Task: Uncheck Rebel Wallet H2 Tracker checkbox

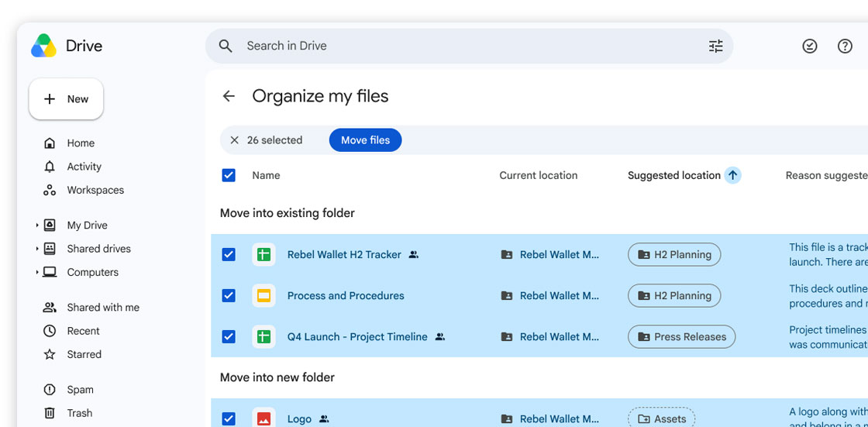Action: (229, 255)
